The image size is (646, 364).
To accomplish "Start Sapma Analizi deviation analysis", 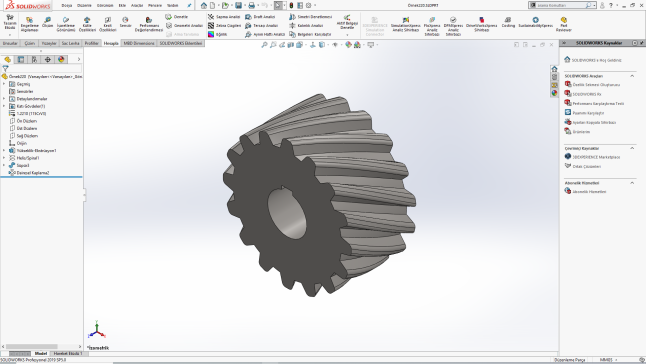I will (x=224, y=17).
